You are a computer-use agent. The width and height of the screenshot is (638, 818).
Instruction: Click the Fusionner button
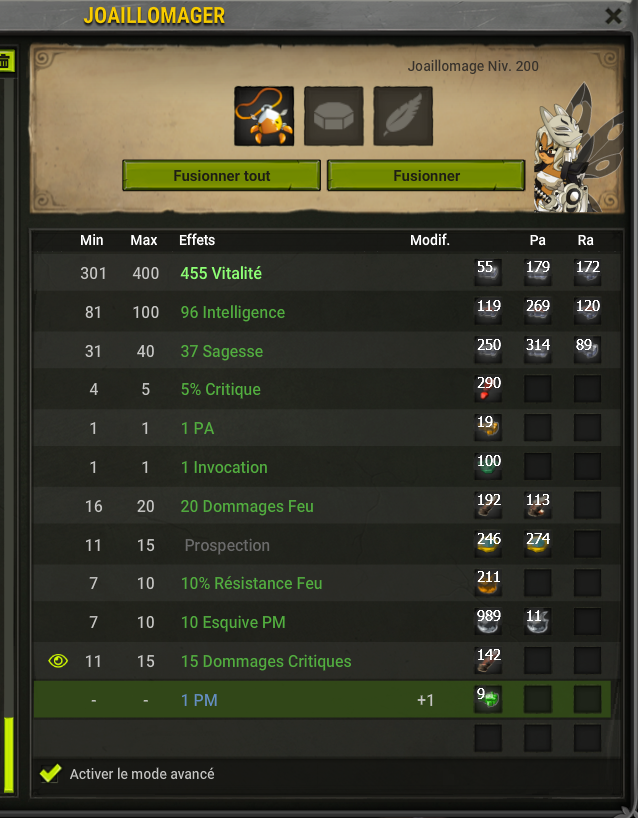pyautogui.click(x=426, y=175)
